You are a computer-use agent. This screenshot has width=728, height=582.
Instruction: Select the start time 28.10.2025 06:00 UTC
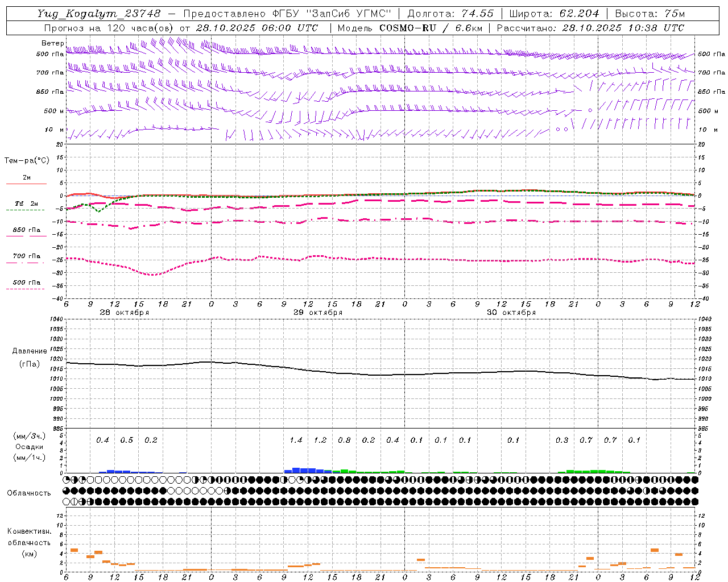point(257,28)
